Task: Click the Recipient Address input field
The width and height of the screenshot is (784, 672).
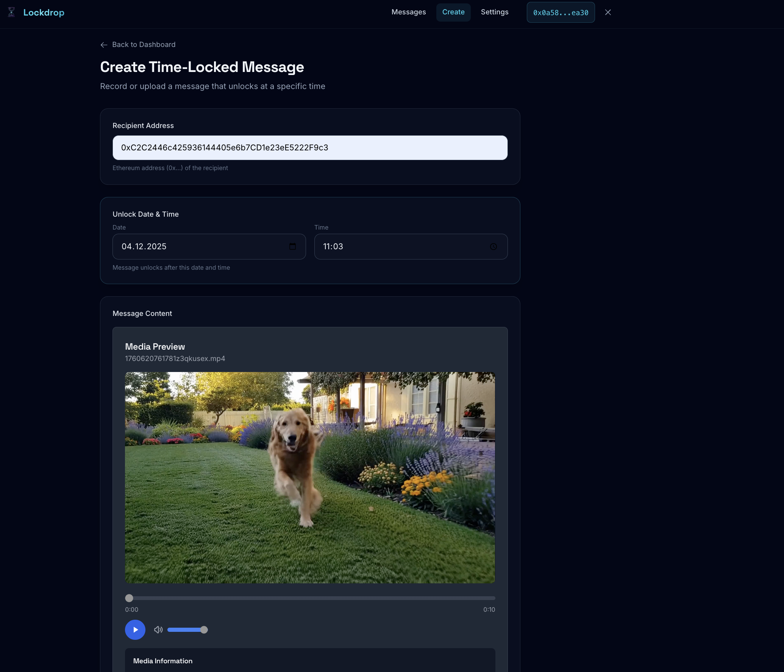Action: coord(309,148)
